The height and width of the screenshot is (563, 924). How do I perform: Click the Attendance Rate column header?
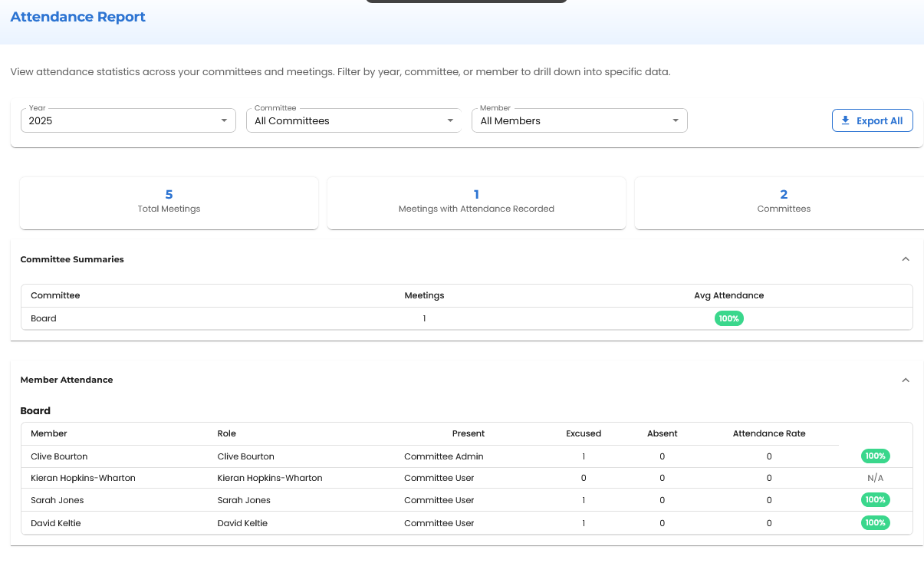[x=769, y=433]
